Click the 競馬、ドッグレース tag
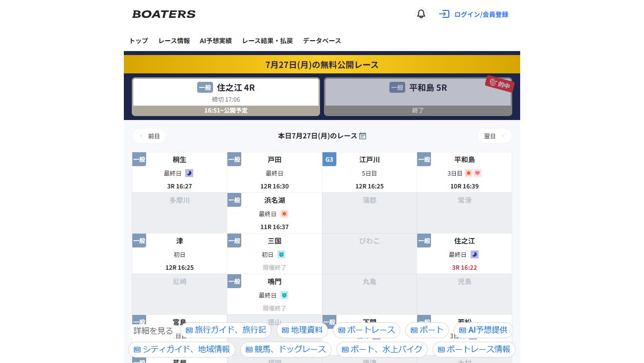644x363 pixels. click(x=286, y=350)
